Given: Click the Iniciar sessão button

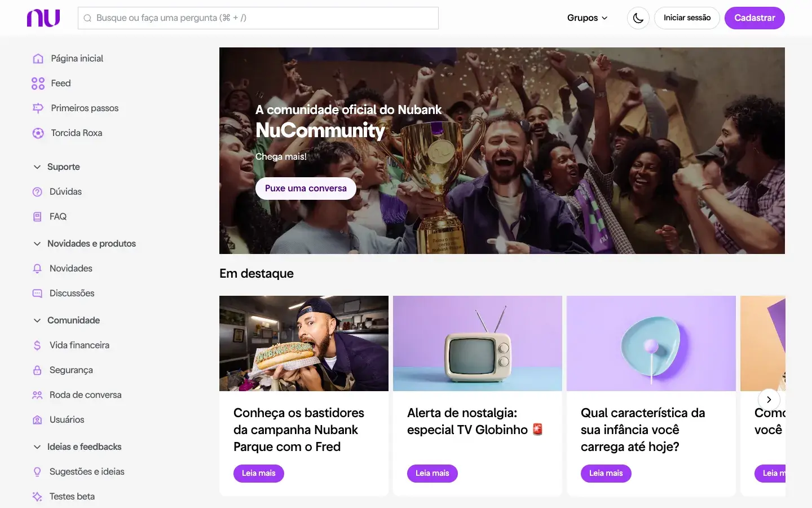Looking at the screenshot, I should click(x=687, y=18).
